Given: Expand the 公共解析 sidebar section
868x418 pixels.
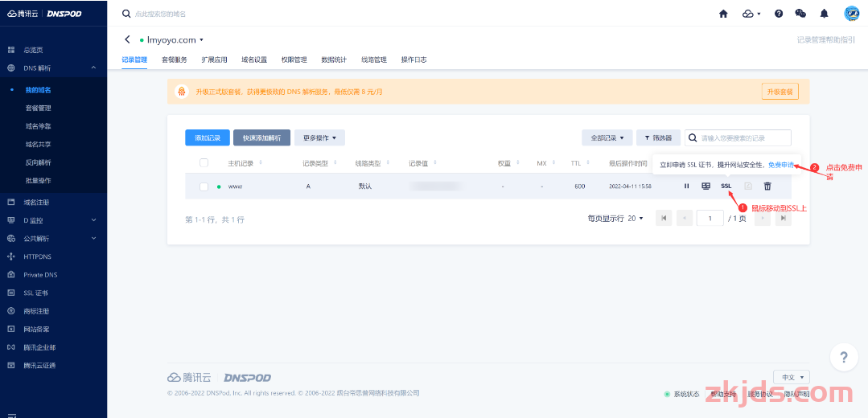Looking at the screenshot, I should [x=93, y=238].
